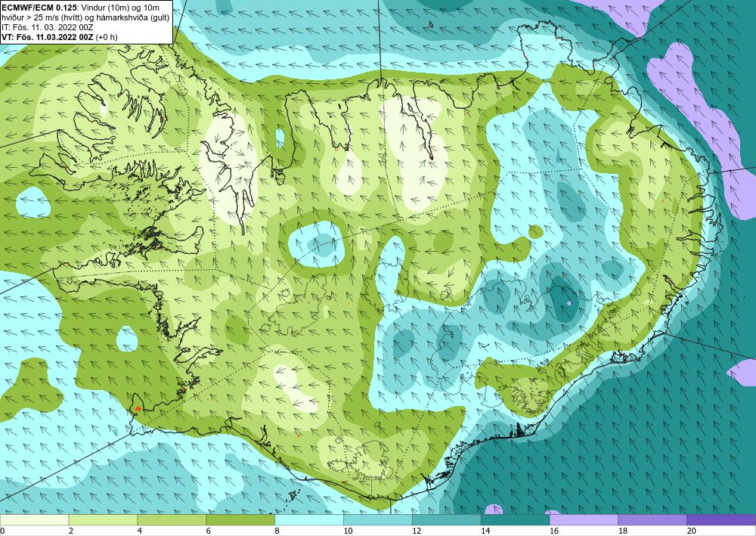Click the legend label '8'
The width and height of the screenshot is (756, 536).
tap(277, 531)
